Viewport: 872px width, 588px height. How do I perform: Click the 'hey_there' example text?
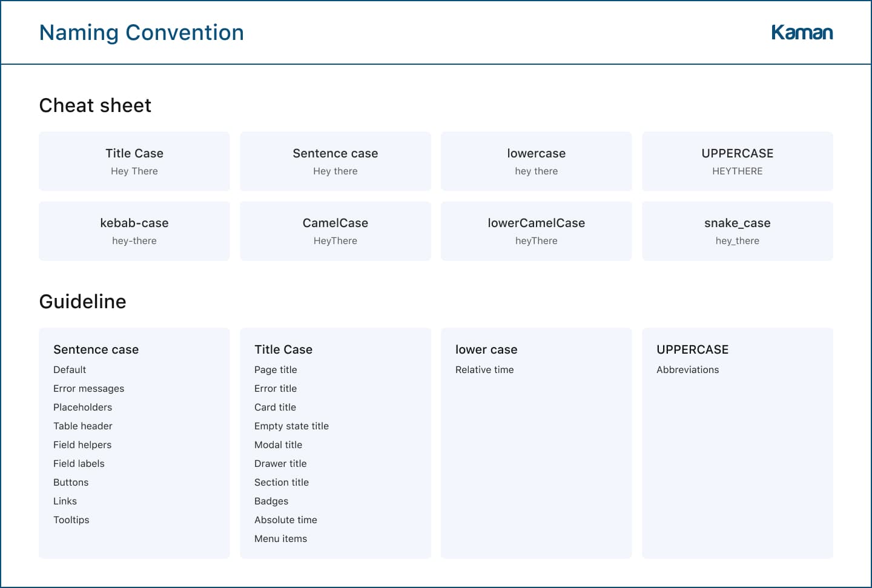(x=738, y=241)
